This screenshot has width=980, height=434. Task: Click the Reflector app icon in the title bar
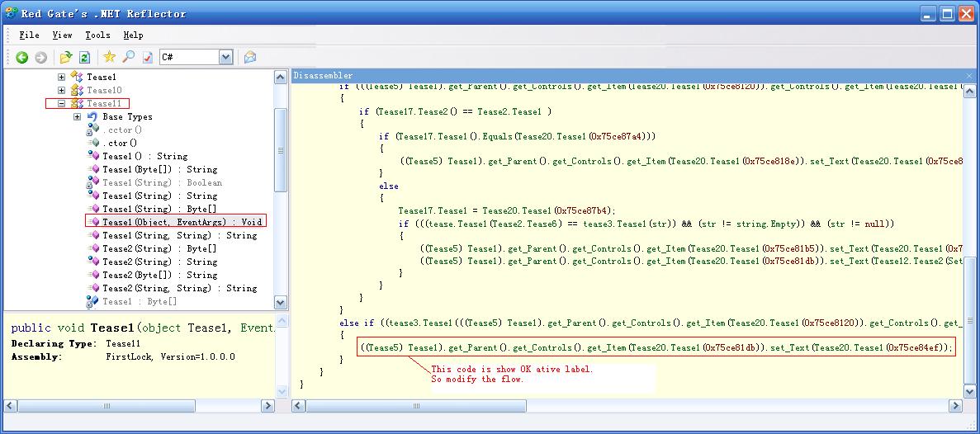click(x=11, y=13)
